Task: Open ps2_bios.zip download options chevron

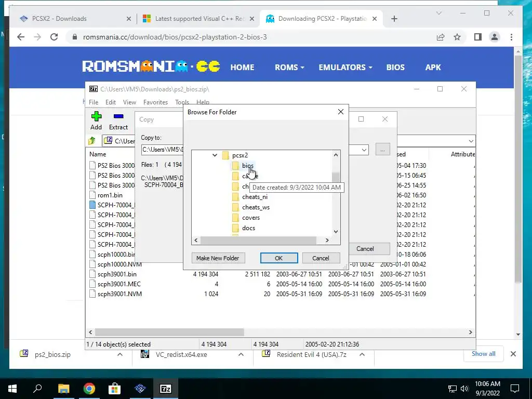Action: (120, 354)
